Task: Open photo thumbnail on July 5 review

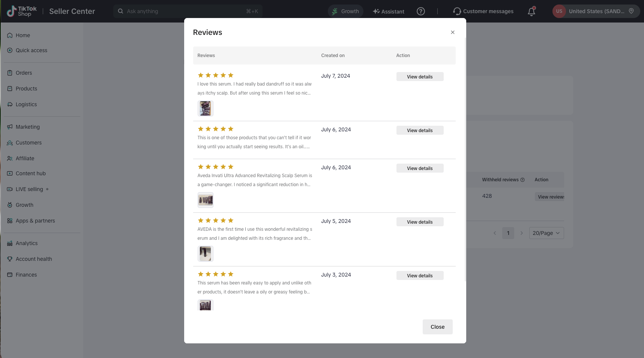Action: click(x=205, y=254)
